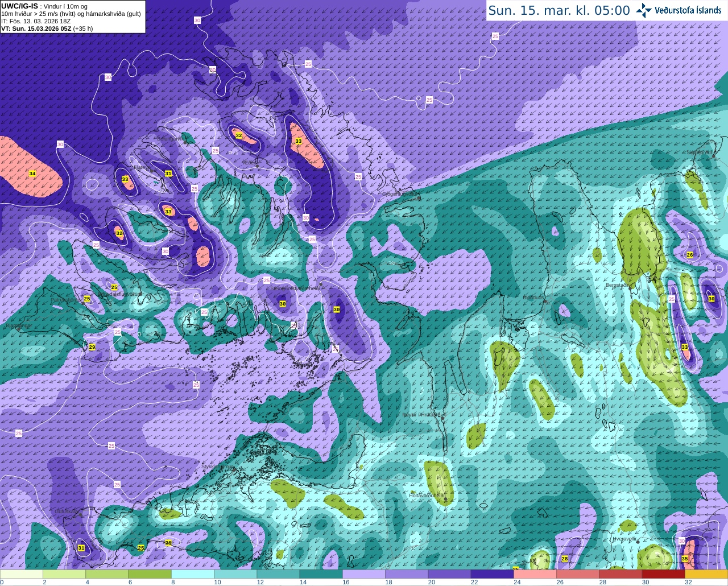
Task: Pick the violet 20–22 legend swatch
Action: pyautogui.click(x=449, y=574)
